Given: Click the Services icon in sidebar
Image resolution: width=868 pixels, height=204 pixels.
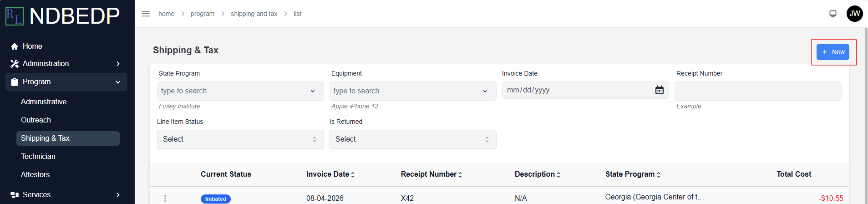Looking at the screenshot, I should click(15, 195).
